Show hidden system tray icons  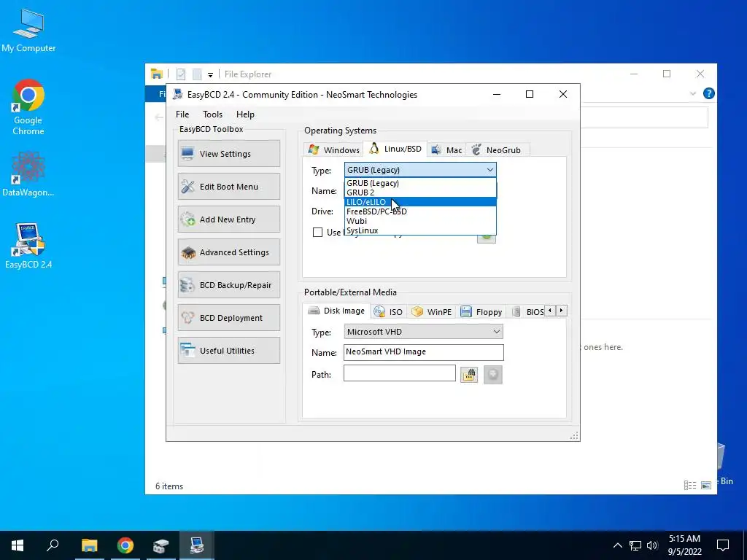click(617, 545)
